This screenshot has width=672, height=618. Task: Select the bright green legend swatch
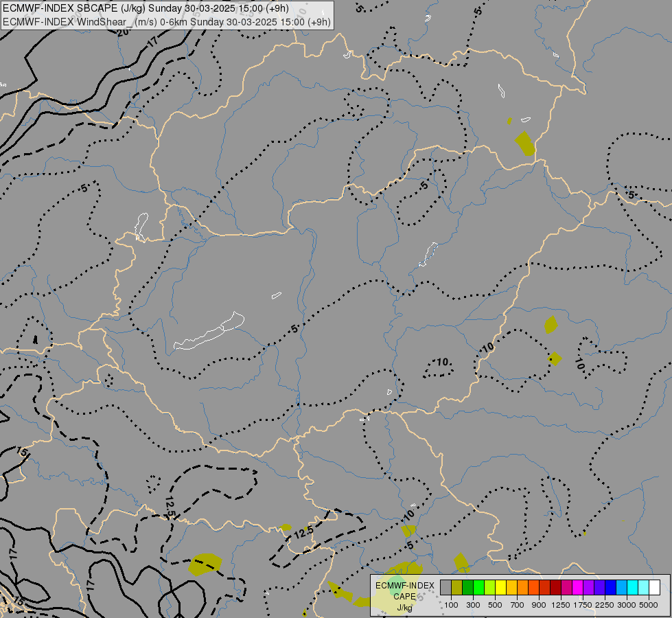pyautogui.click(x=478, y=587)
